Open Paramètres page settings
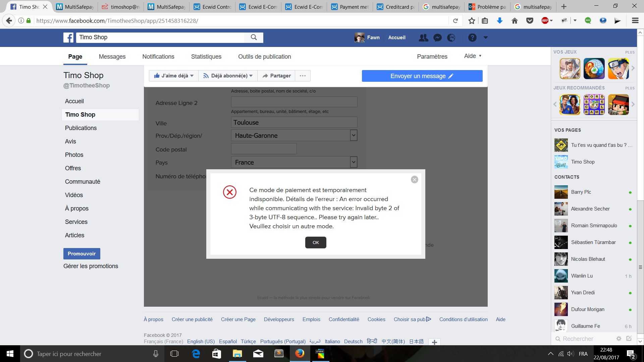This screenshot has height=362, width=644. point(432,57)
